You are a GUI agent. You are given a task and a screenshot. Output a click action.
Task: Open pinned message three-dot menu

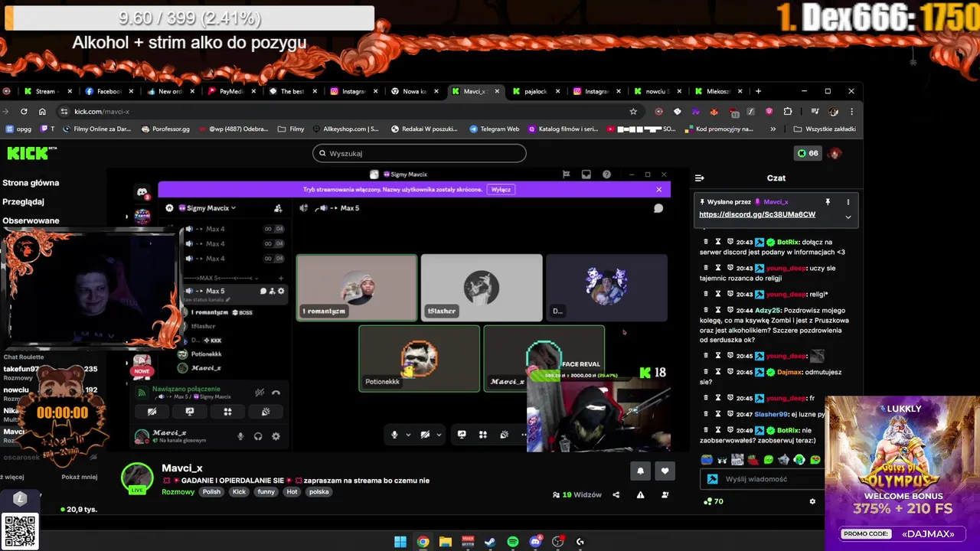coord(848,202)
